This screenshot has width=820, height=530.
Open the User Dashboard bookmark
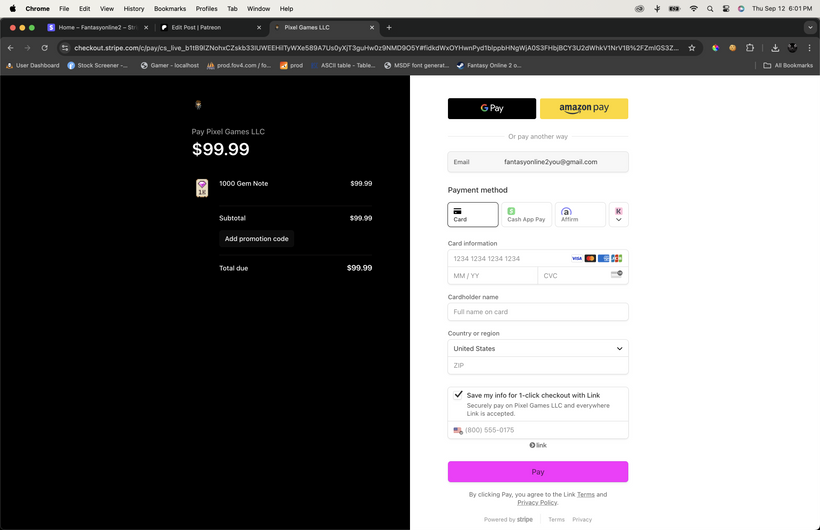pyautogui.click(x=32, y=65)
